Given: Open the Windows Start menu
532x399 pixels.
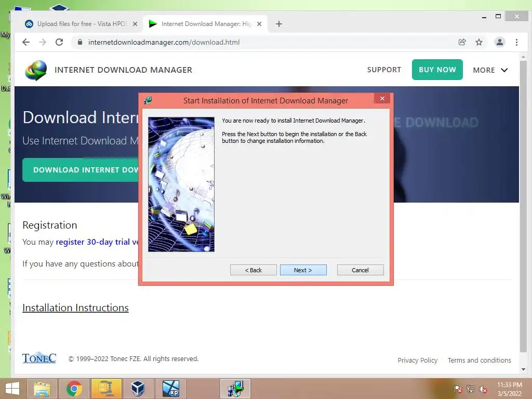Looking at the screenshot, I should 12,389.
